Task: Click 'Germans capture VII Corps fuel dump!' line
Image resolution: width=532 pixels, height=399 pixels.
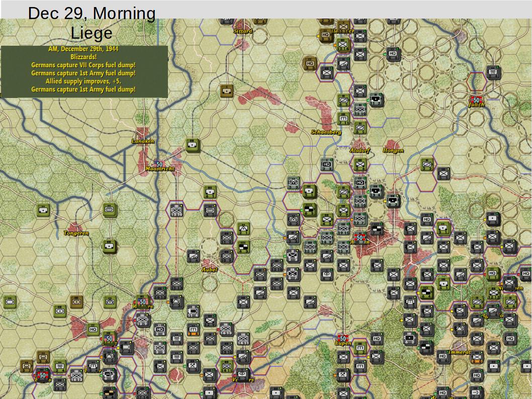Action: (x=83, y=65)
